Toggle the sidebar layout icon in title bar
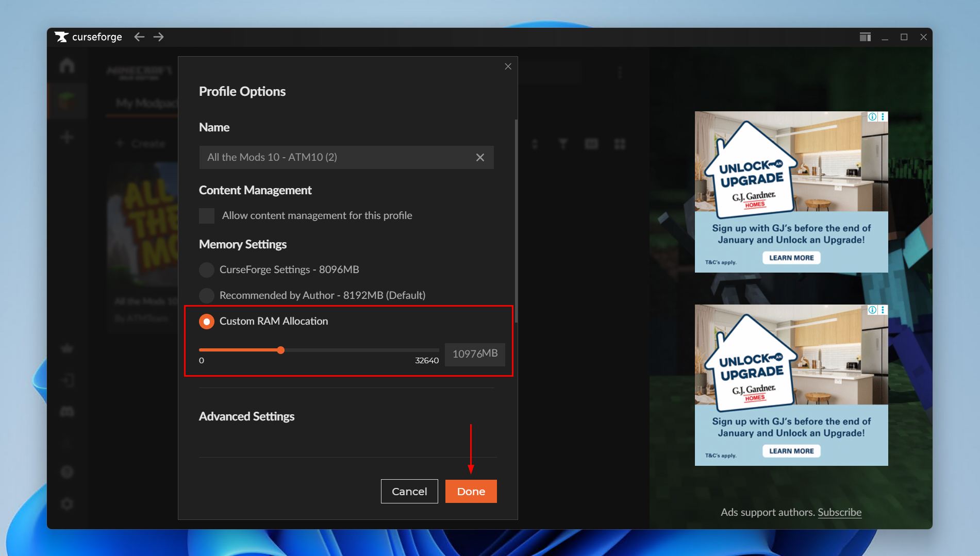980x556 pixels. [x=865, y=37]
